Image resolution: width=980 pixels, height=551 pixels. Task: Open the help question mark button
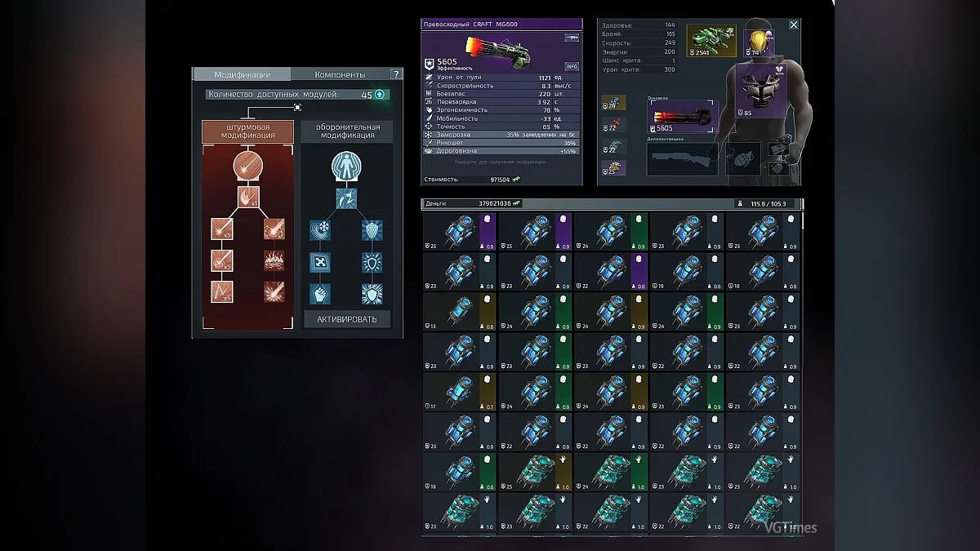coord(396,74)
